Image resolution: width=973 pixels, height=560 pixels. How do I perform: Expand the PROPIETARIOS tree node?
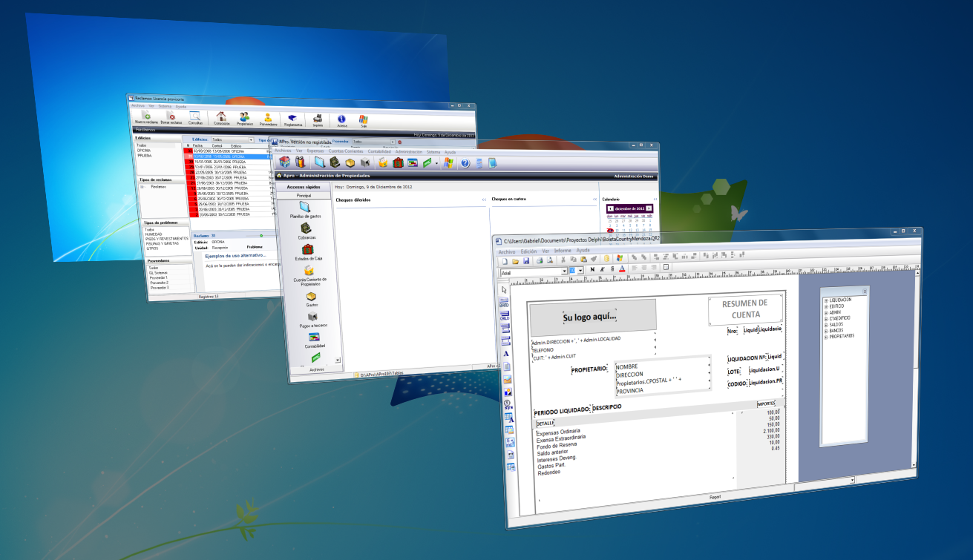click(826, 335)
